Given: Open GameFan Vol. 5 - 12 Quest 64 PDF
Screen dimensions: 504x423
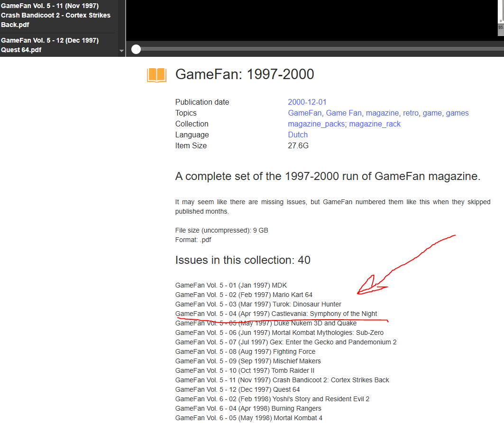Looking at the screenshot, I should pos(50,45).
